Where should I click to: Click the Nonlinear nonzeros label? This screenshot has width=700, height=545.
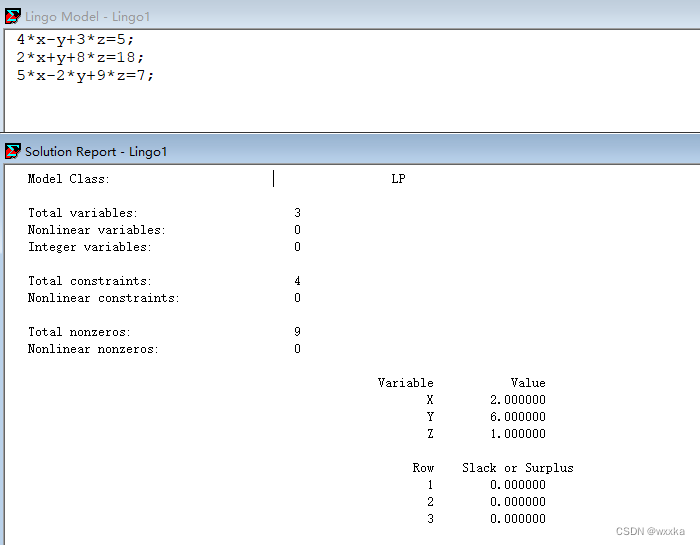click(93, 349)
